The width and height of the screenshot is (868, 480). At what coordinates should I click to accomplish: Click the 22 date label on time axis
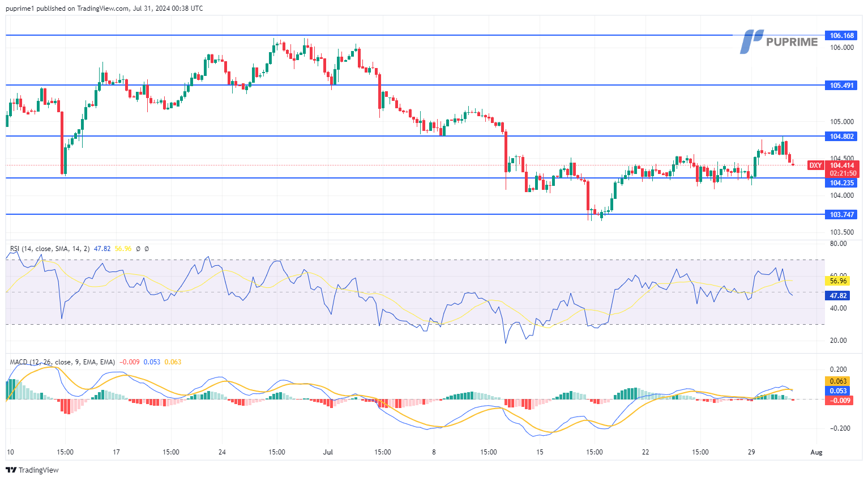point(645,452)
